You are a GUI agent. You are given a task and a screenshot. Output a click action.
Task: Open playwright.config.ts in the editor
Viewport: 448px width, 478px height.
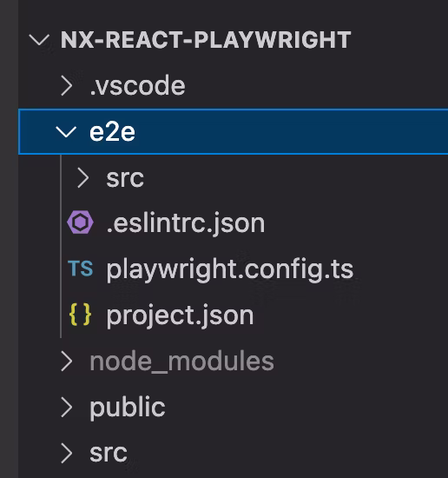229,270
